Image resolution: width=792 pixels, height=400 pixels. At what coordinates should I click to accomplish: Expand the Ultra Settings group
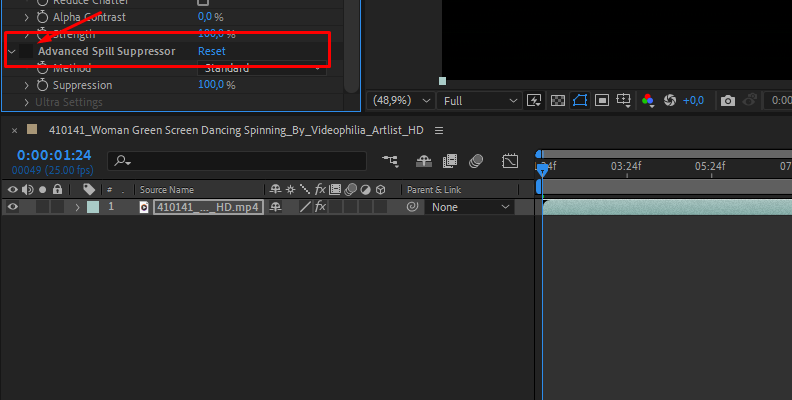click(27, 102)
